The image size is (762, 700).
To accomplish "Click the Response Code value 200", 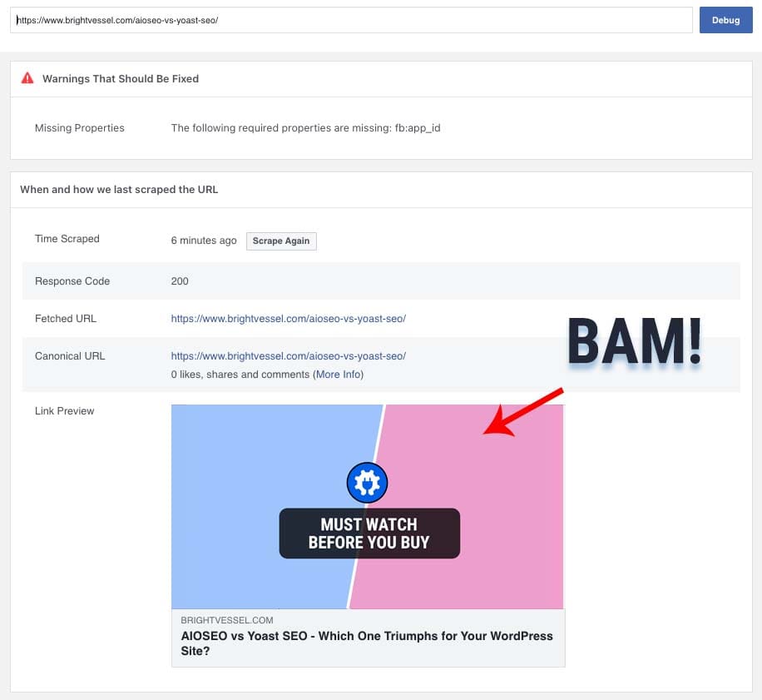I will (180, 281).
